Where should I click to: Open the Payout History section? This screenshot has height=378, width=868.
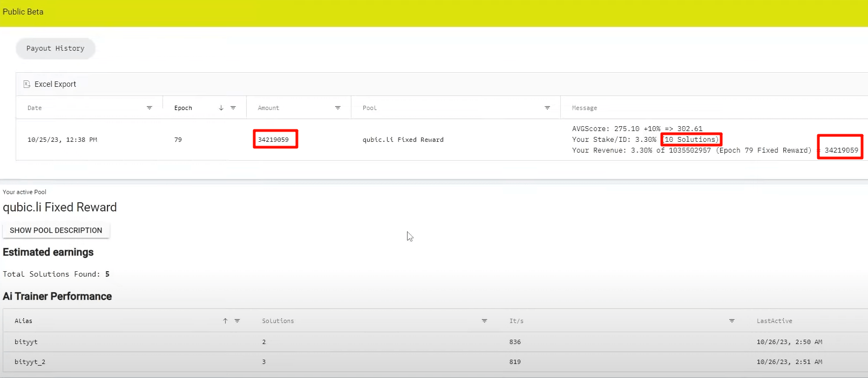click(56, 49)
